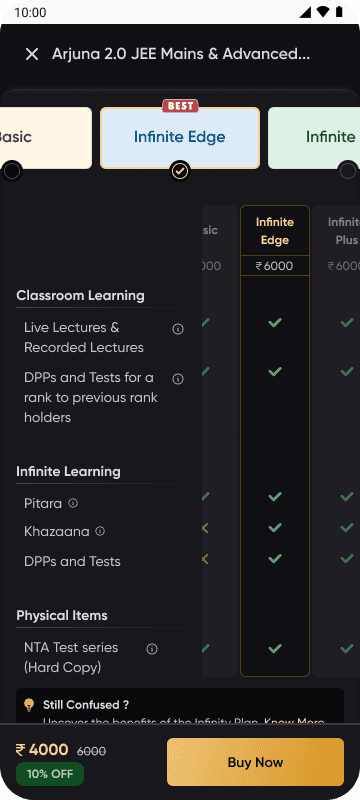Viewport: 360px width, 800px height.
Task: Select the Infinite Edge plan radio button
Action: pyautogui.click(x=180, y=171)
